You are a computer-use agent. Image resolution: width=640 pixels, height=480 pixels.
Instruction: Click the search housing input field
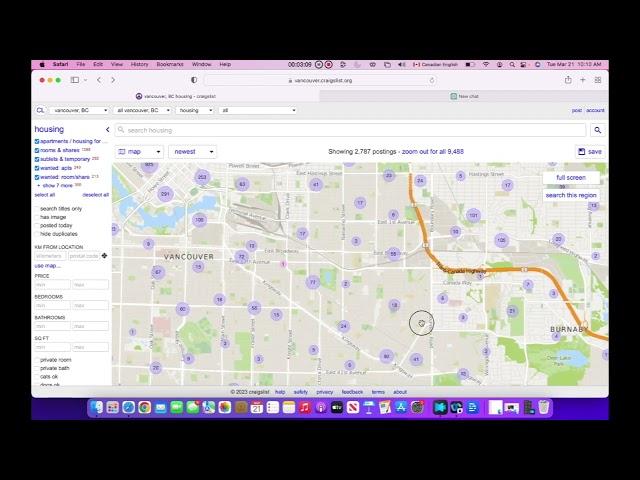[351, 130]
